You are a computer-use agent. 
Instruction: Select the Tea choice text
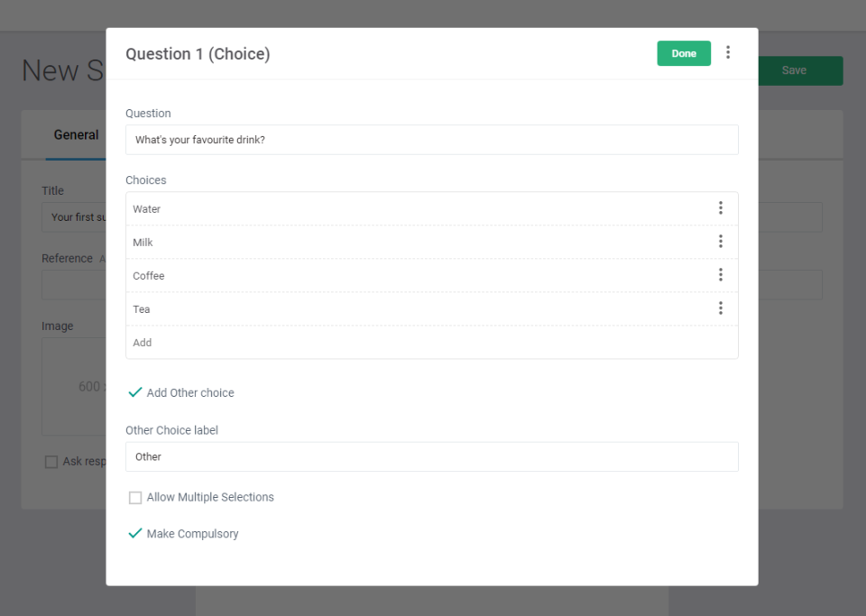(142, 309)
